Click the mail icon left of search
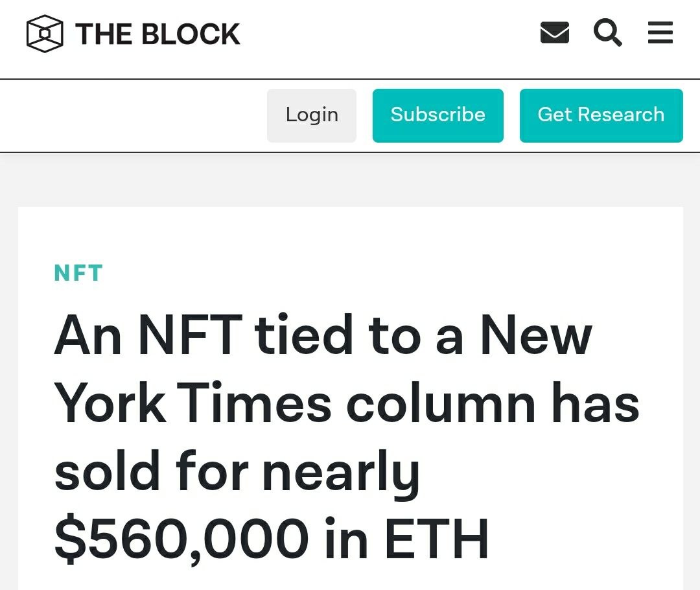This screenshot has width=700, height=590. coord(554,32)
